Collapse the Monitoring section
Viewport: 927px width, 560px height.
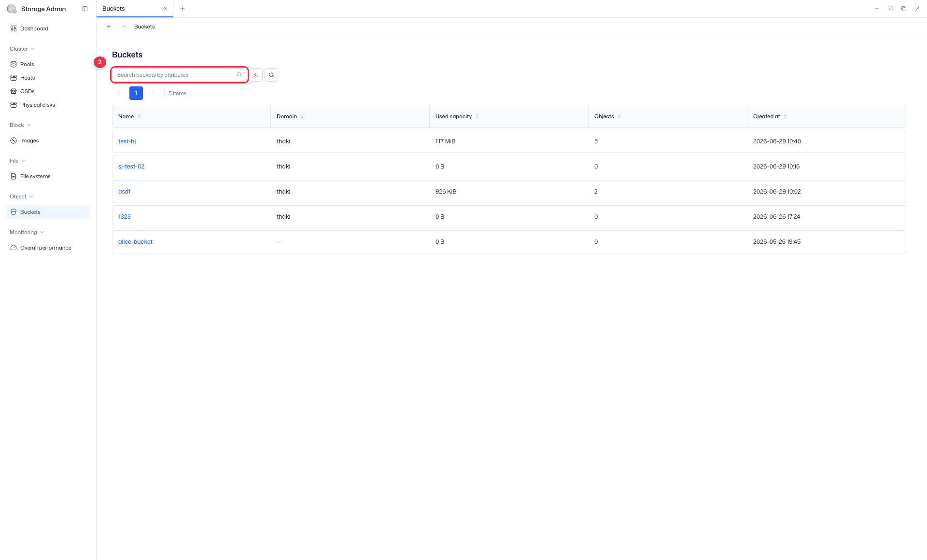(x=27, y=232)
